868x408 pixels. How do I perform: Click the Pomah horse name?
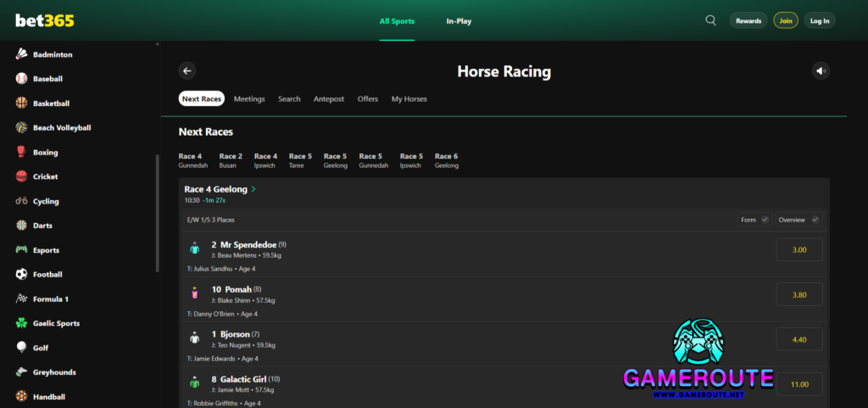tap(238, 289)
